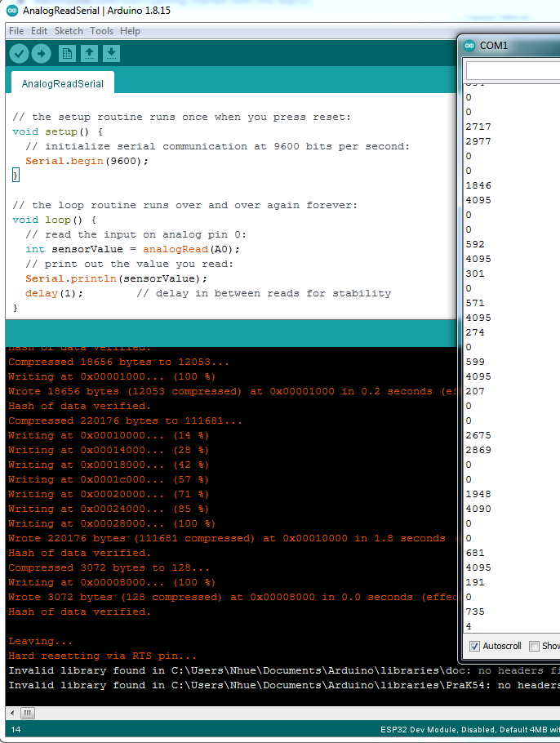
Task: Click the console horizontal scrollbar thumb
Action: point(28,713)
